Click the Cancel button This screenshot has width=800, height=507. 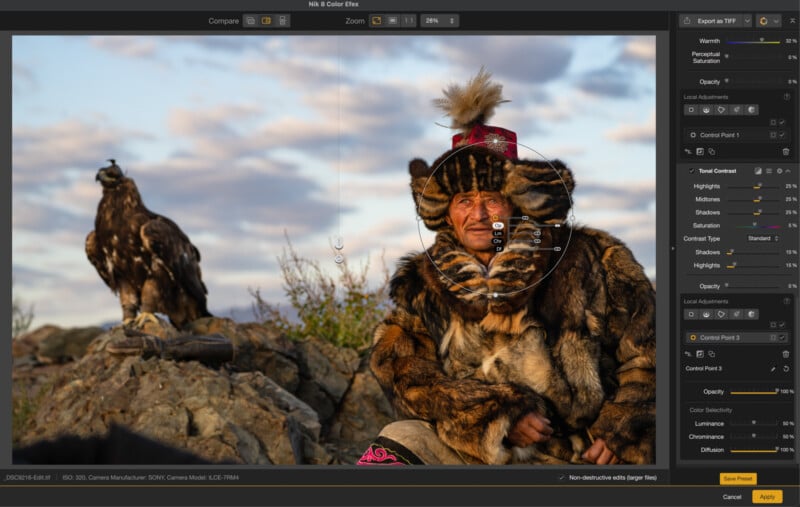(x=732, y=496)
